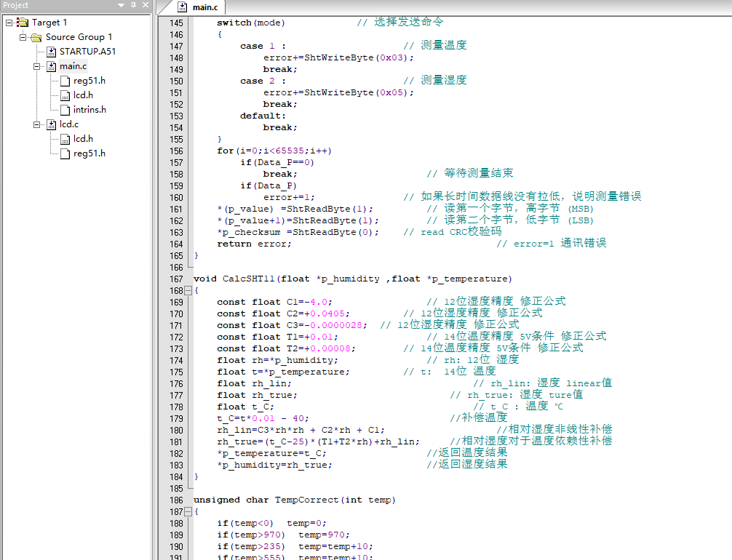Click the 'return error;' statement on line 164
Image resolution: width=732 pixels, height=560 pixels.
point(254,244)
